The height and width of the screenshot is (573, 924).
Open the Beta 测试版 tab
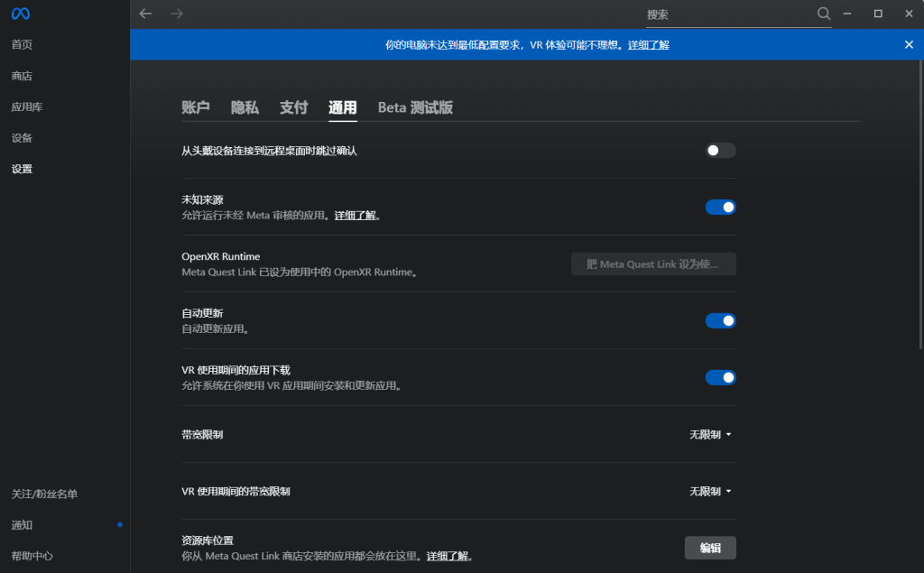(415, 107)
